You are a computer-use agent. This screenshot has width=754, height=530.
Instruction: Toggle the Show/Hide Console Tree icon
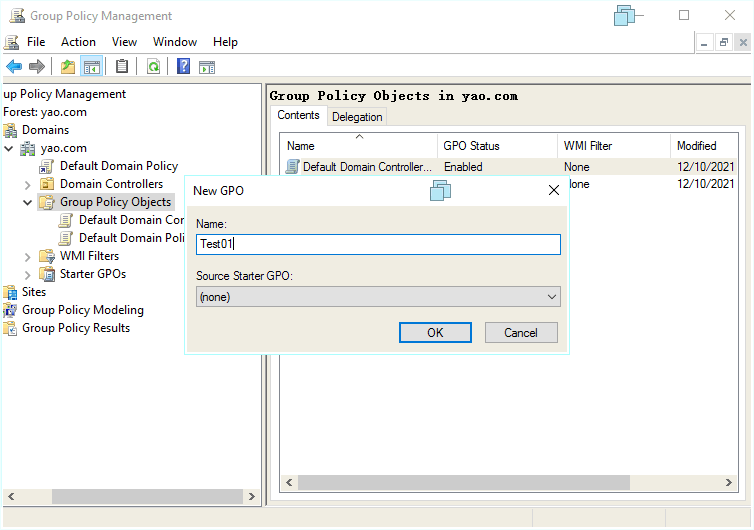91,67
